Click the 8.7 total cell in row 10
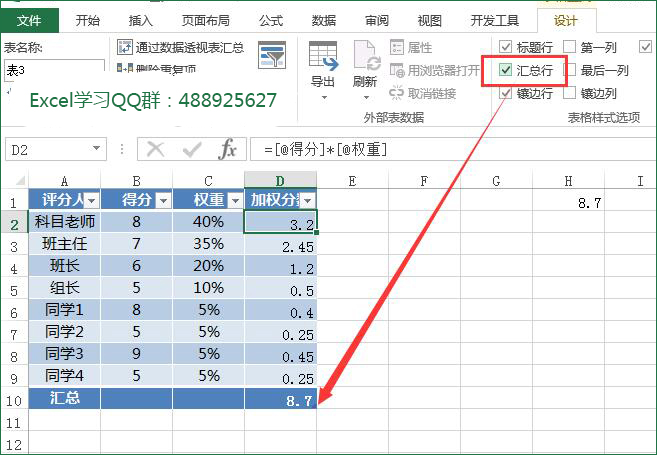 pyautogui.click(x=280, y=398)
